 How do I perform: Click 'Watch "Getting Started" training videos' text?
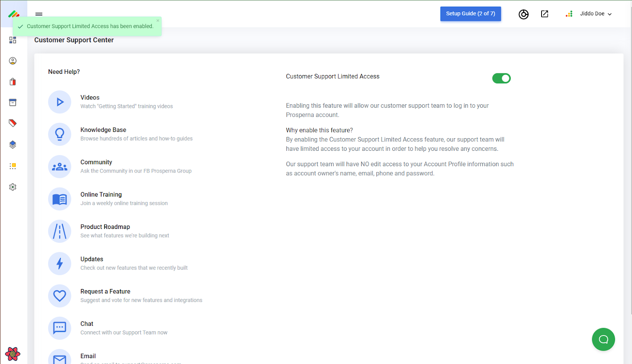[127, 106]
